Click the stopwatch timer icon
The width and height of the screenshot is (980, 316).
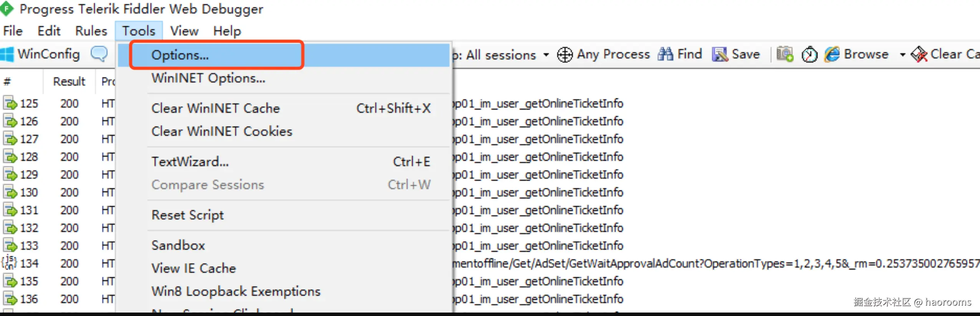pyautogui.click(x=809, y=54)
